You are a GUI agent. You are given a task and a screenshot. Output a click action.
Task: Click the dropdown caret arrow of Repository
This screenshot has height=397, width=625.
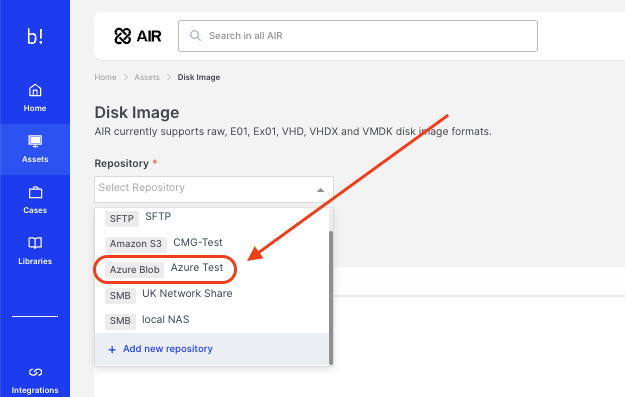tap(320, 190)
